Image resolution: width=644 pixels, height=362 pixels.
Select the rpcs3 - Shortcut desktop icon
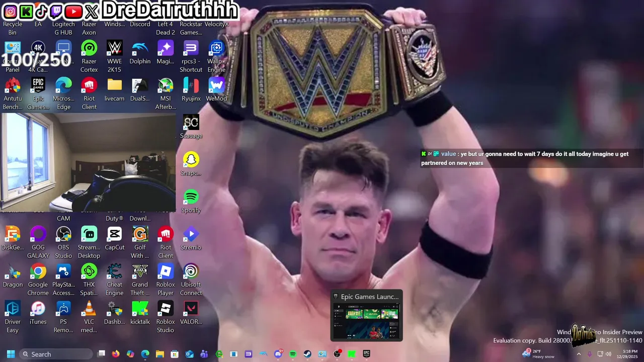[191, 56]
